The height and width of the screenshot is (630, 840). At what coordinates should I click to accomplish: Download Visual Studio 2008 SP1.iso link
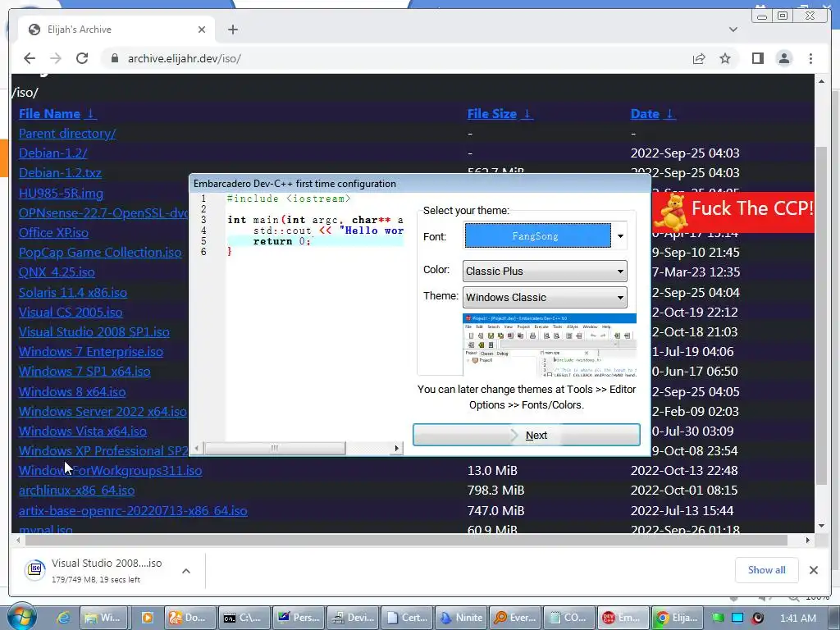pos(94,332)
